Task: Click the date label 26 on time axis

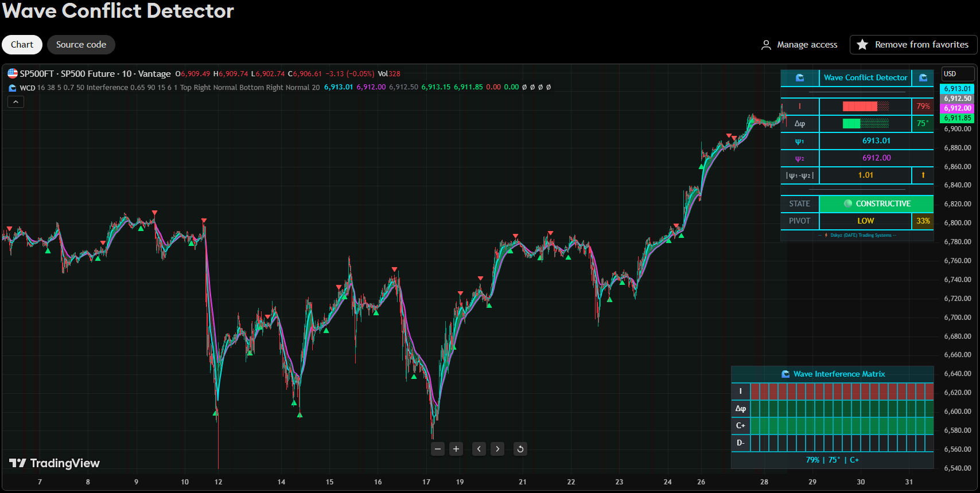Action: click(x=701, y=482)
